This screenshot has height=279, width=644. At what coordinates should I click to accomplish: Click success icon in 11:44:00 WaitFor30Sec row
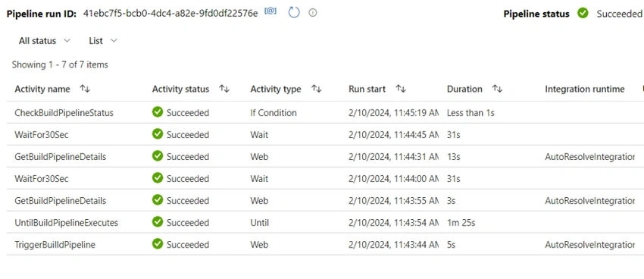tap(158, 178)
